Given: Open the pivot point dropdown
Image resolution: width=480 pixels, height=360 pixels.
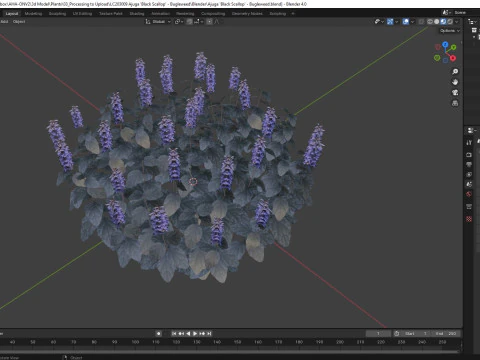Looking at the screenshot, I should click(179, 22).
